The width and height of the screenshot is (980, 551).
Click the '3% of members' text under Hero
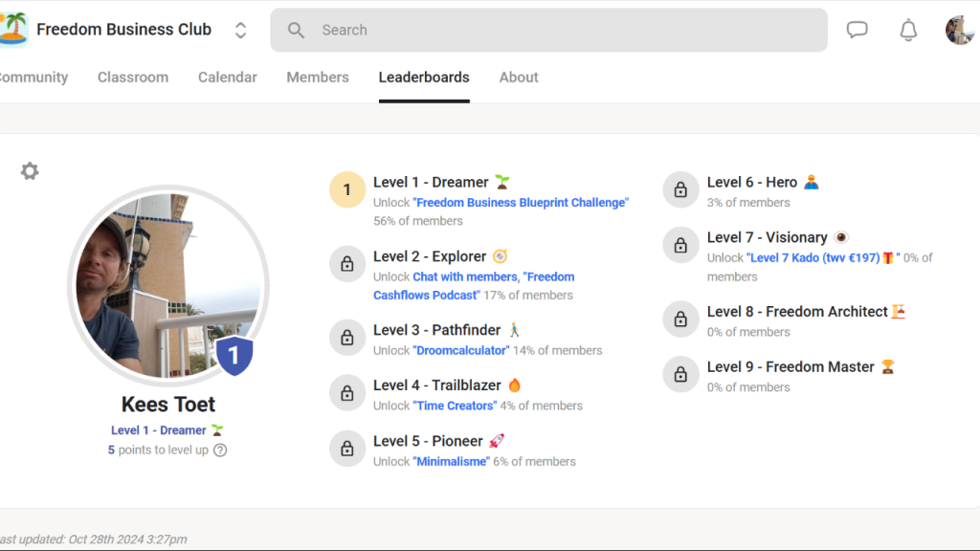pyautogui.click(x=748, y=203)
